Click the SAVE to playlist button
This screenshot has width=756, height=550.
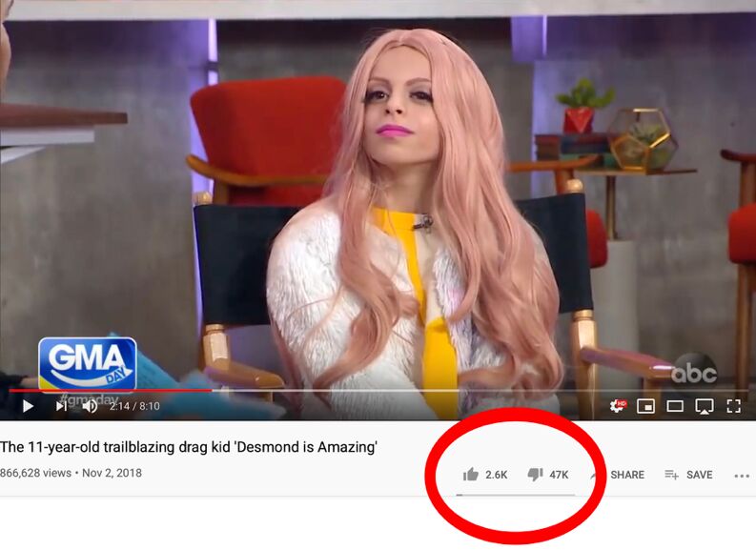(x=688, y=475)
